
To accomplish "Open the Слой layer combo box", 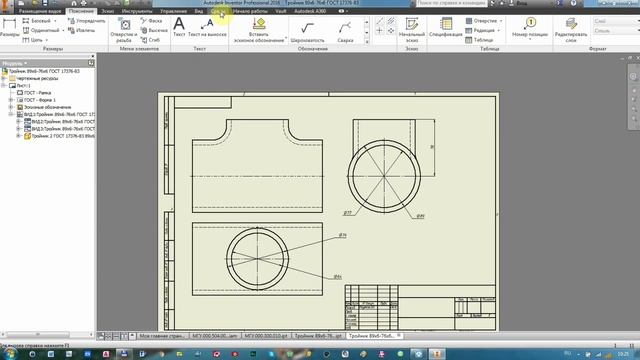I will (616, 21).
